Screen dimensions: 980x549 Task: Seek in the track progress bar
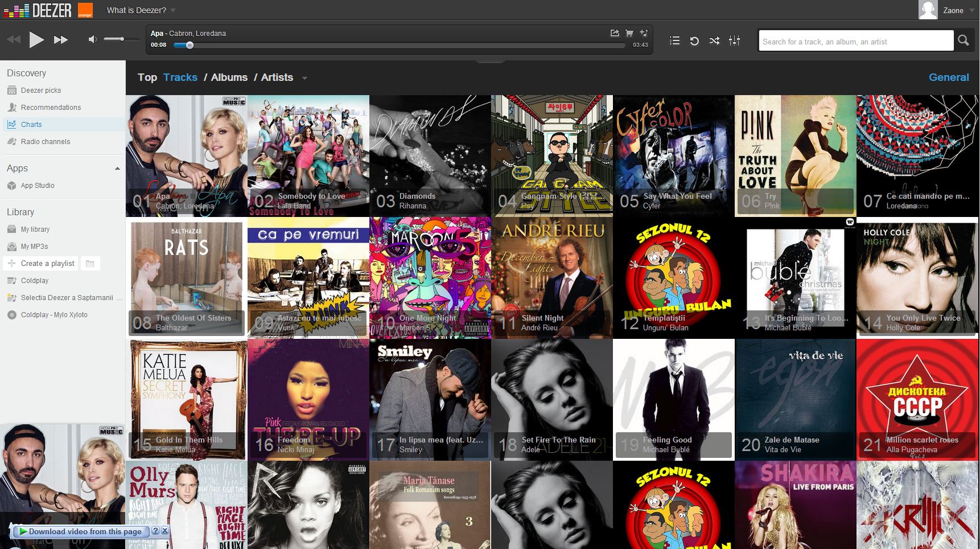[400, 45]
